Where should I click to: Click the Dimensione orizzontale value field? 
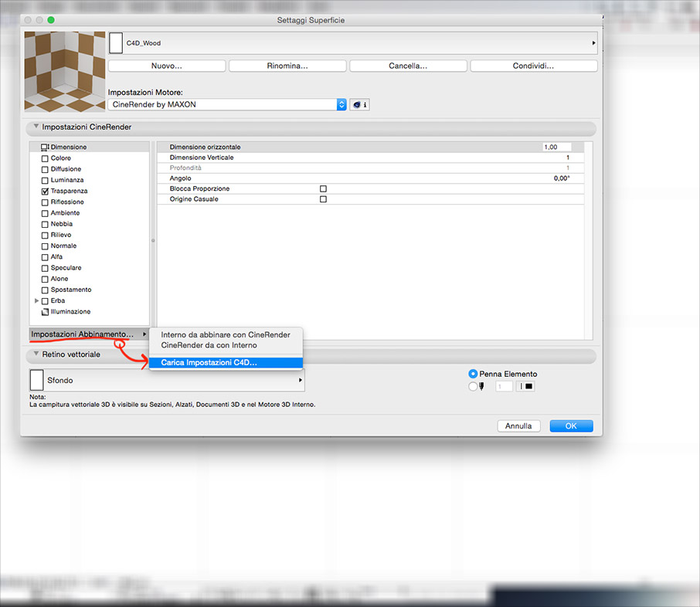coord(556,147)
